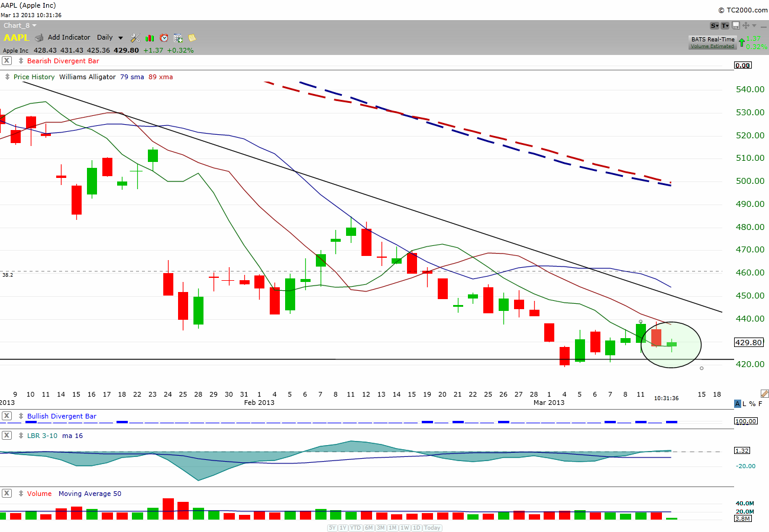The height and width of the screenshot is (532, 769).
Task: Click the 3.8M volume value on the scale
Action: [x=742, y=518]
